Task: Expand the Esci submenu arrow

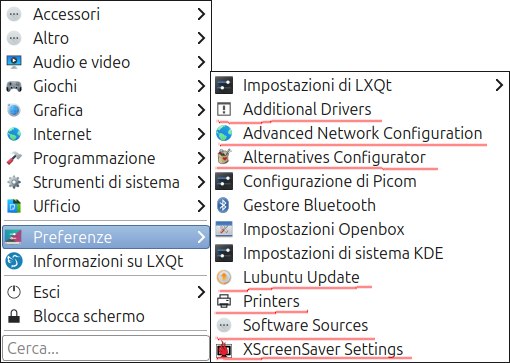Action: pyautogui.click(x=201, y=292)
